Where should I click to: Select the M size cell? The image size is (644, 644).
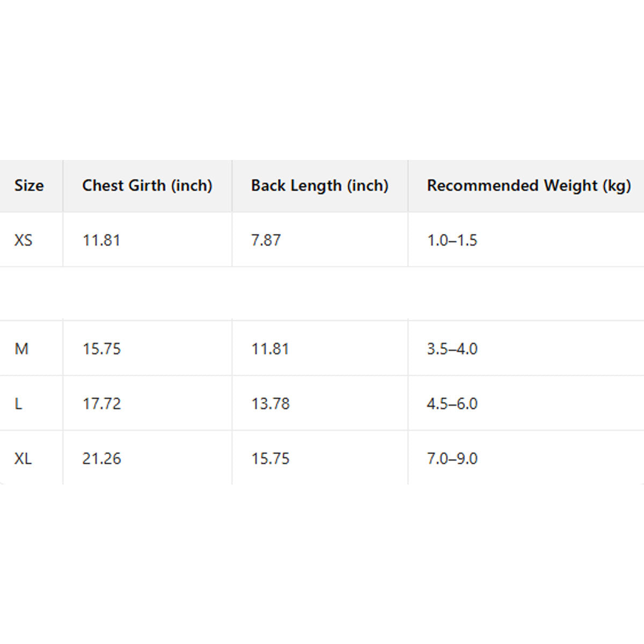[x=21, y=349]
